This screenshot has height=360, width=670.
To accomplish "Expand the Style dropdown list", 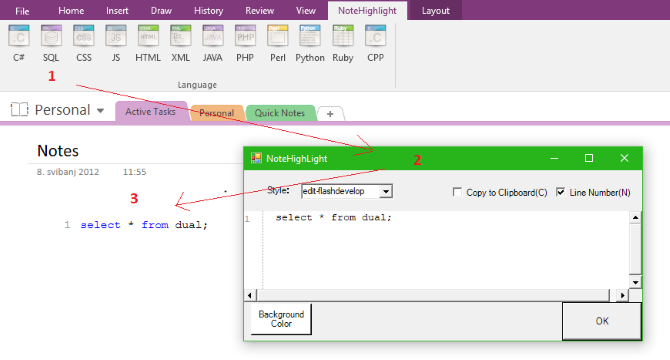I will tap(385, 191).
